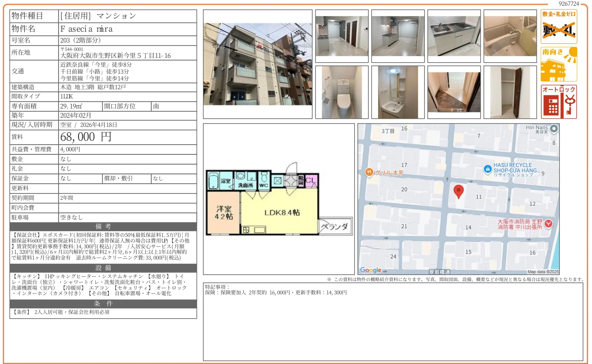Click the 68,000 円 rent value
Screen dimensions: 592x364
click(x=86, y=137)
